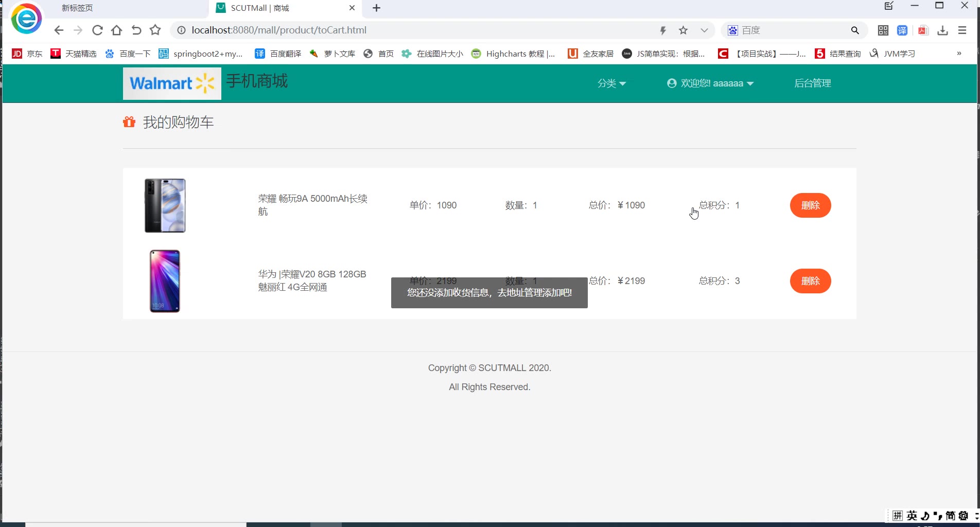The height and width of the screenshot is (527, 980).
Task: Reload the page with refresh icon
Action: [x=97, y=30]
